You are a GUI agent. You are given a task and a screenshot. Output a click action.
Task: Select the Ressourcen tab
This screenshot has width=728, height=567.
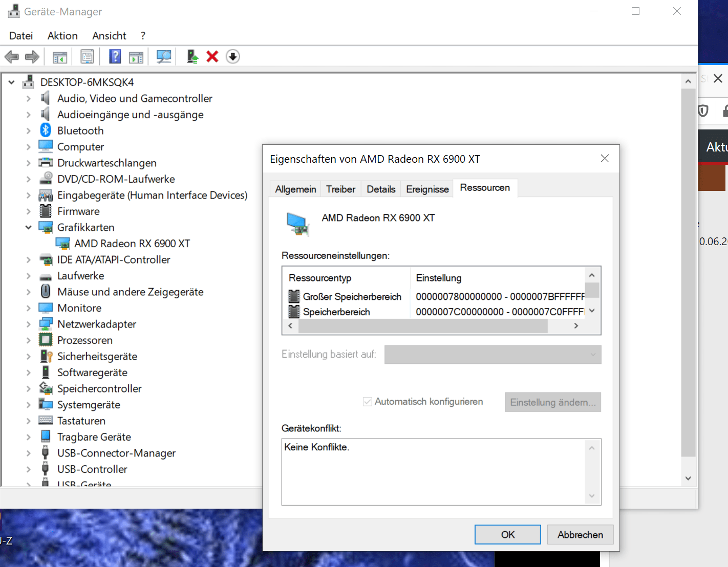[485, 188]
